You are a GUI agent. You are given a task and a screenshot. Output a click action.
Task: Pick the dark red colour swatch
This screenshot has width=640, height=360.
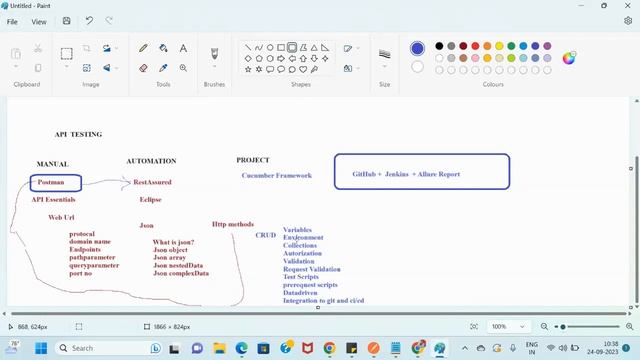pyautogui.click(x=463, y=46)
